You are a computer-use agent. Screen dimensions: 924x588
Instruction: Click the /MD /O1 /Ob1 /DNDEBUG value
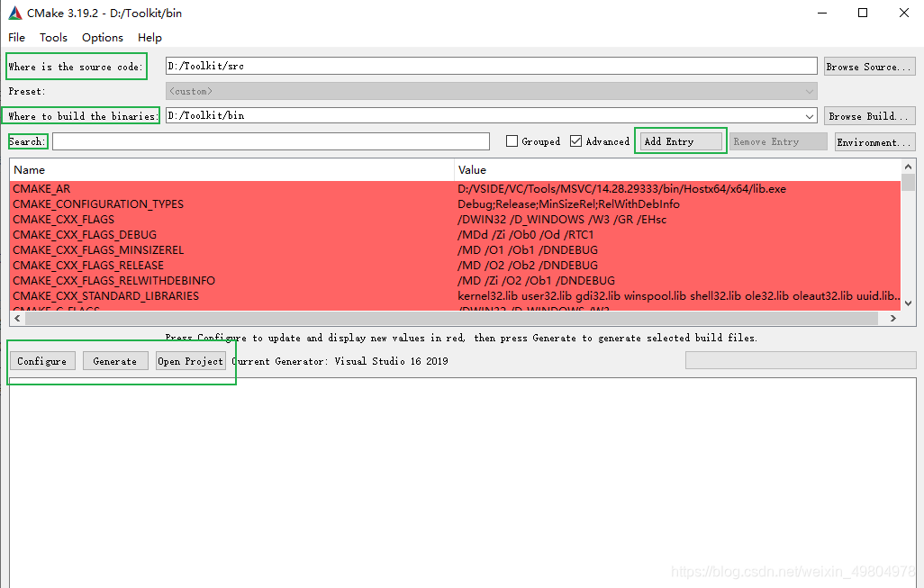528,250
